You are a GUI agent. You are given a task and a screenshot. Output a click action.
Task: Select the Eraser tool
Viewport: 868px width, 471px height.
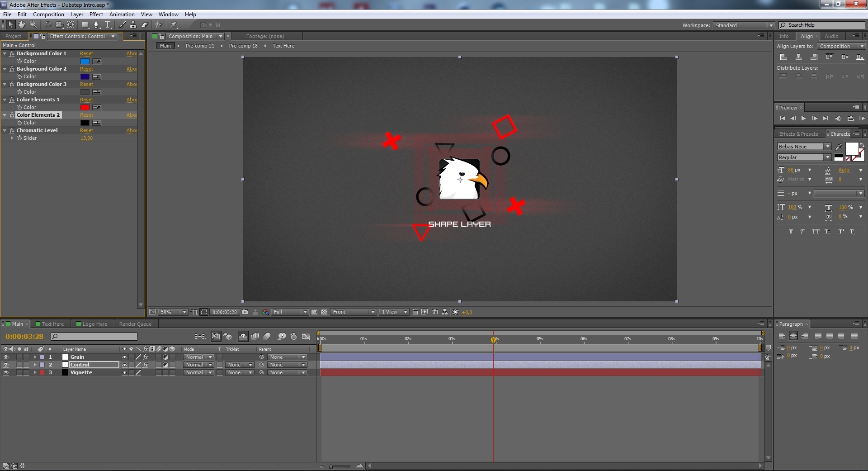click(x=145, y=25)
